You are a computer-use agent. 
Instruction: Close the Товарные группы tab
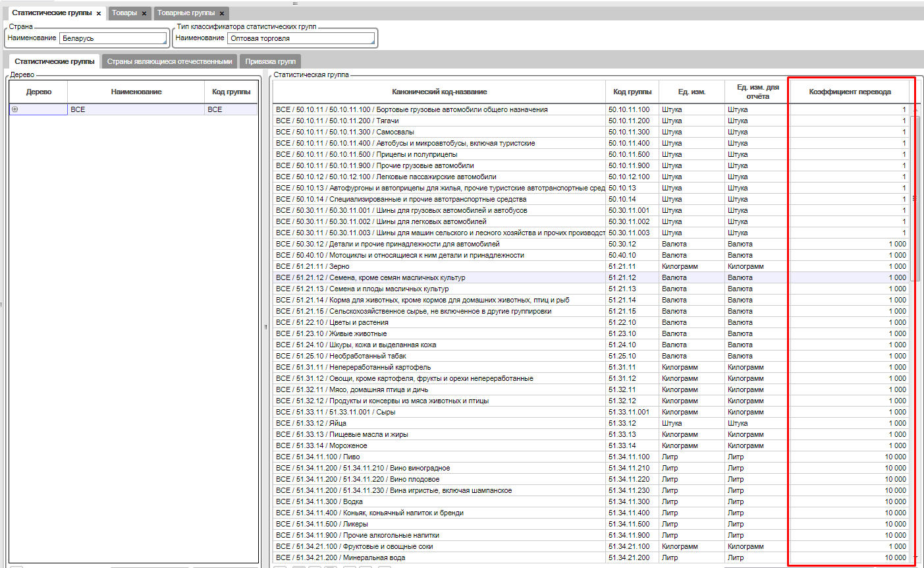point(222,13)
